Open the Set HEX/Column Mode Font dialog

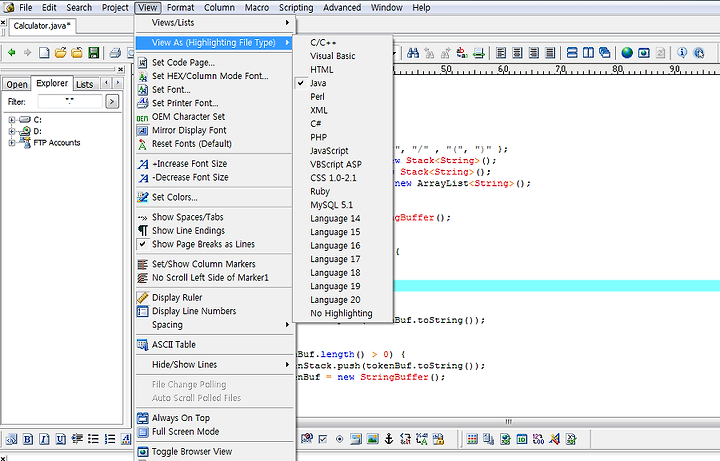tap(214, 76)
